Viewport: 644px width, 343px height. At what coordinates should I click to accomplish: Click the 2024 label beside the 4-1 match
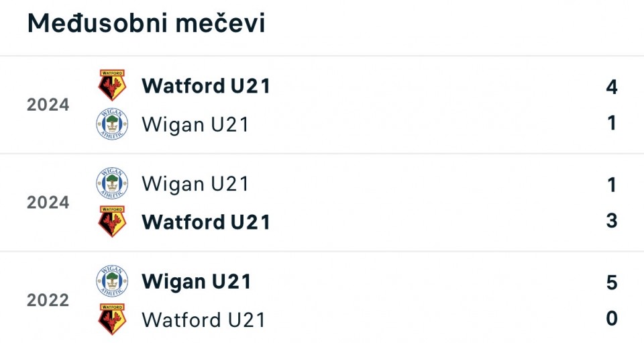coord(48,105)
